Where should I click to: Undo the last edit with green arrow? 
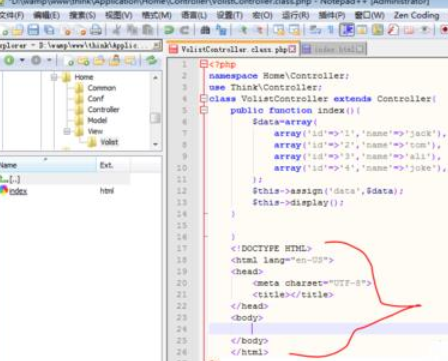169,30
